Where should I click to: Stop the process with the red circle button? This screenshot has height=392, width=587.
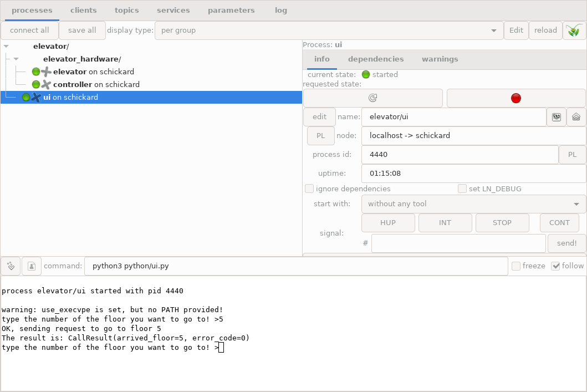(x=516, y=98)
